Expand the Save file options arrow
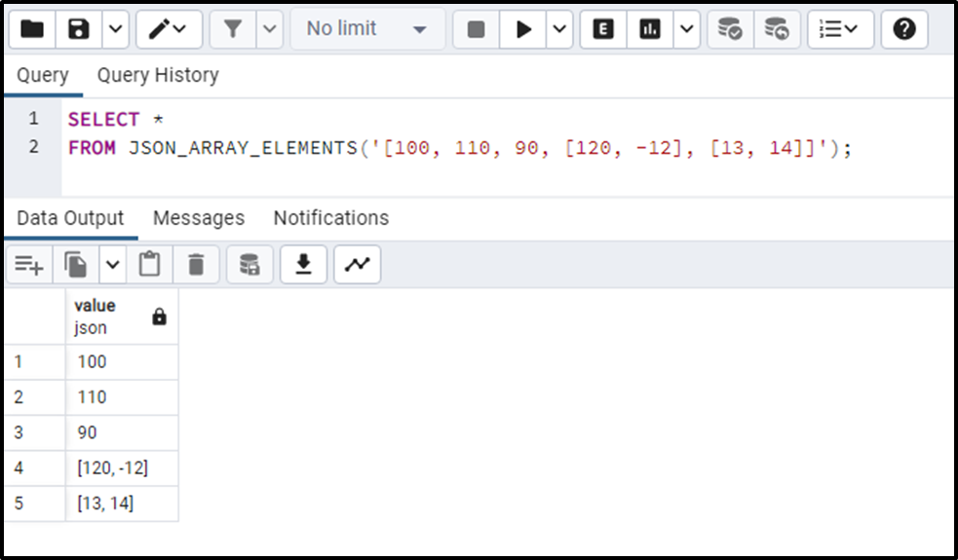 click(115, 28)
